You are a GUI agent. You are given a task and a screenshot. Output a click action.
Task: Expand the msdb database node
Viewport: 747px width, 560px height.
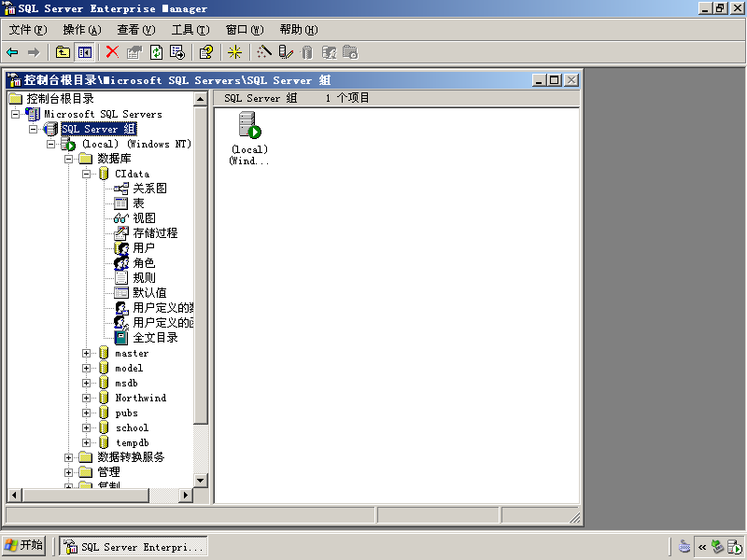86,383
